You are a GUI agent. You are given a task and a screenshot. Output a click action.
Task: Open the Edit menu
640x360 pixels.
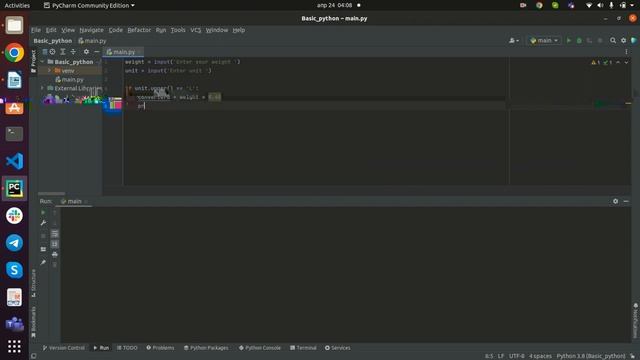(x=51, y=30)
